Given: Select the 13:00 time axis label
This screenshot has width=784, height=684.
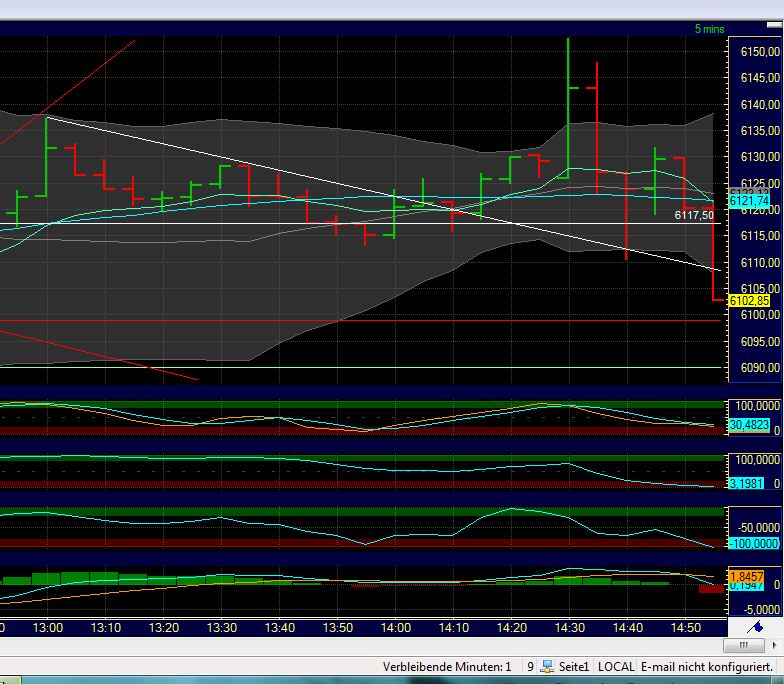Looking at the screenshot, I should 48,627.
